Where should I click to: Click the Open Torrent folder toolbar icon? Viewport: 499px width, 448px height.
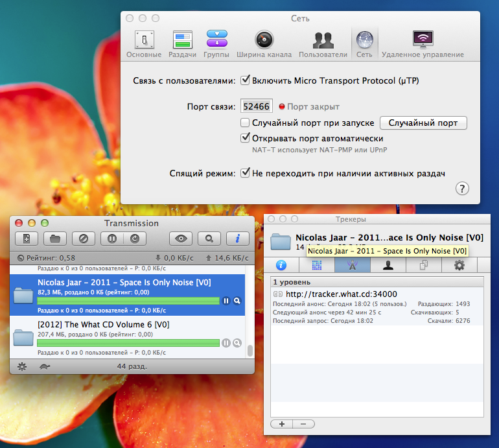54,239
